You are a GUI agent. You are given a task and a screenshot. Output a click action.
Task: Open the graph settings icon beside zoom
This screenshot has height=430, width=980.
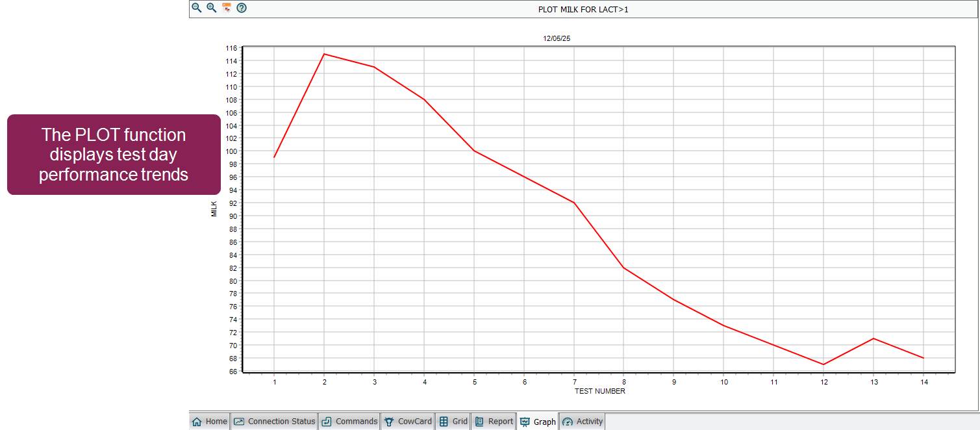[227, 8]
